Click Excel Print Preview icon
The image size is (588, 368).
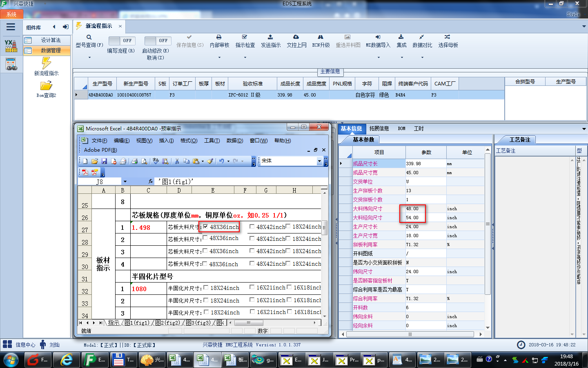point(144,161)
